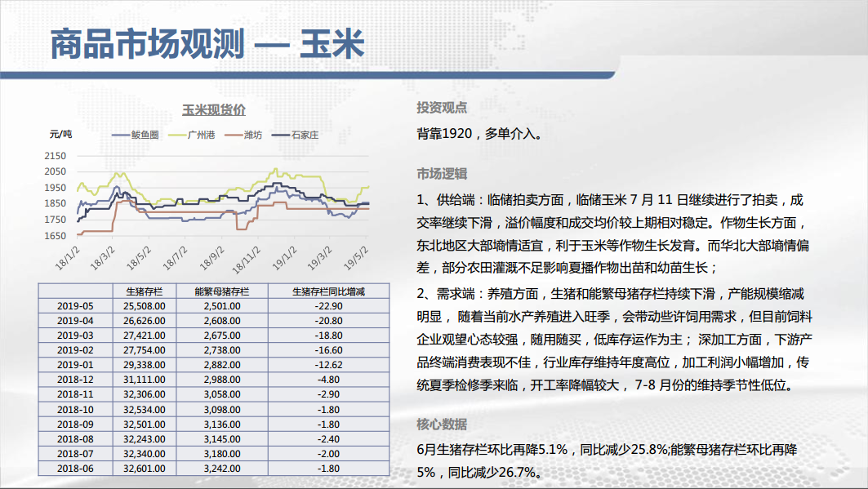
Task: Click the 广州港 legend entry
Action: coord(192,135)
